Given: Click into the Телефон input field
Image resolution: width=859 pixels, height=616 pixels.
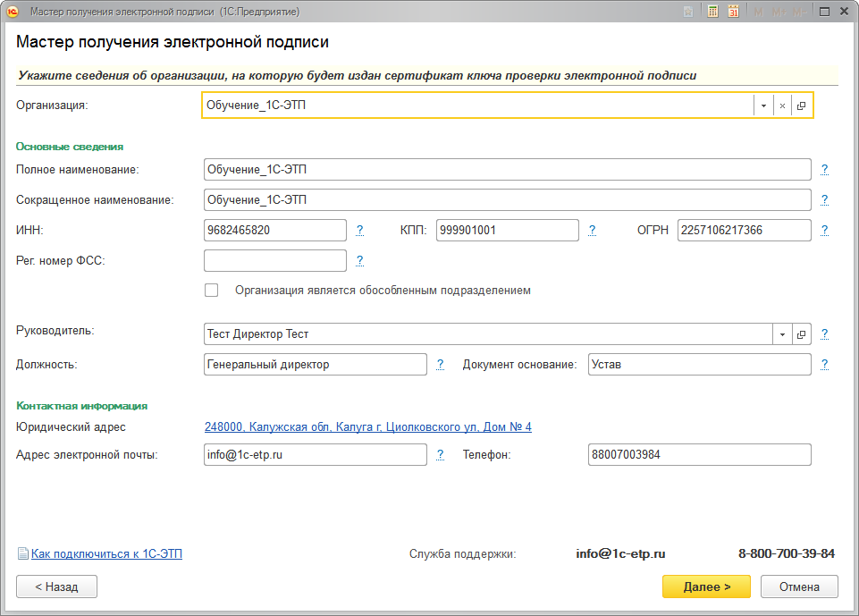Looking at the screenshot, I should (x=699, y=454).
